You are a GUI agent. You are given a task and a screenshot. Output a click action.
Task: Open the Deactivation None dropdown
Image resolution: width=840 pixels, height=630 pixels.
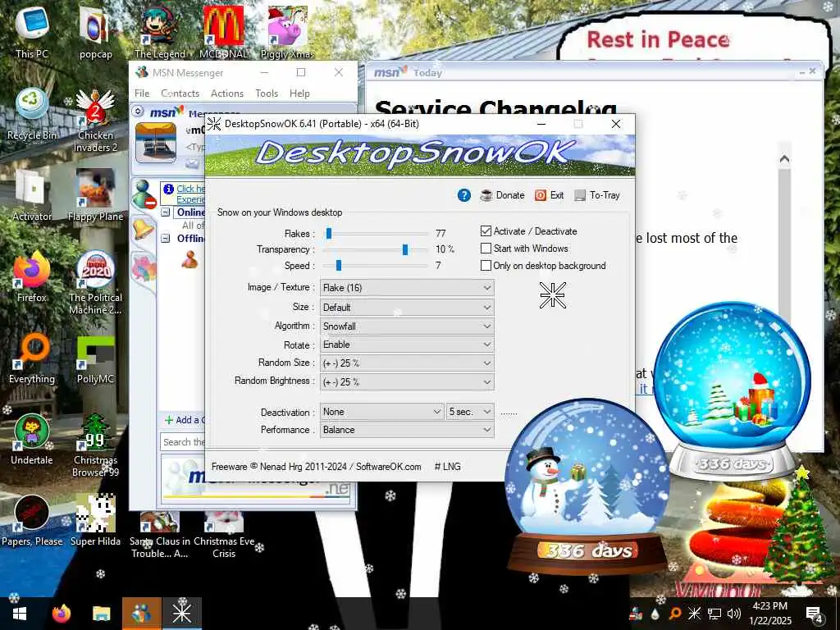(381, 412)
